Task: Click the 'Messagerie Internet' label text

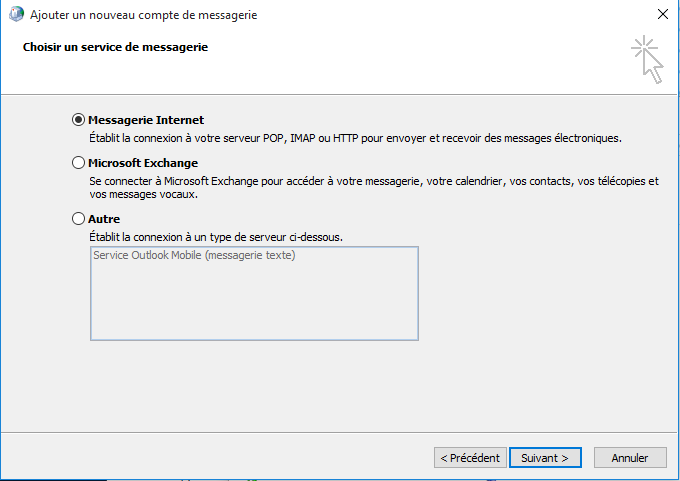Action: tap(146, 120)
